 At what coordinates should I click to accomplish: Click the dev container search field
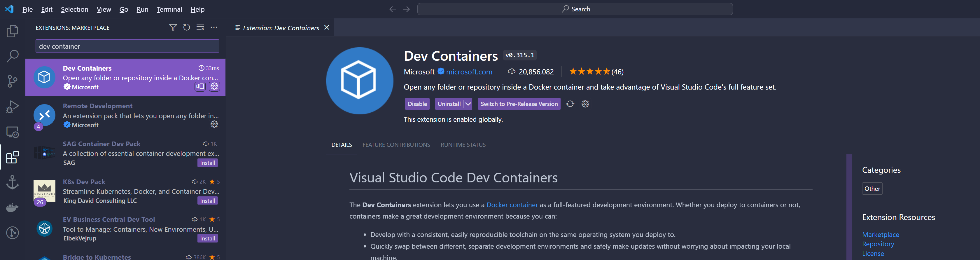[x=127, y=46]
